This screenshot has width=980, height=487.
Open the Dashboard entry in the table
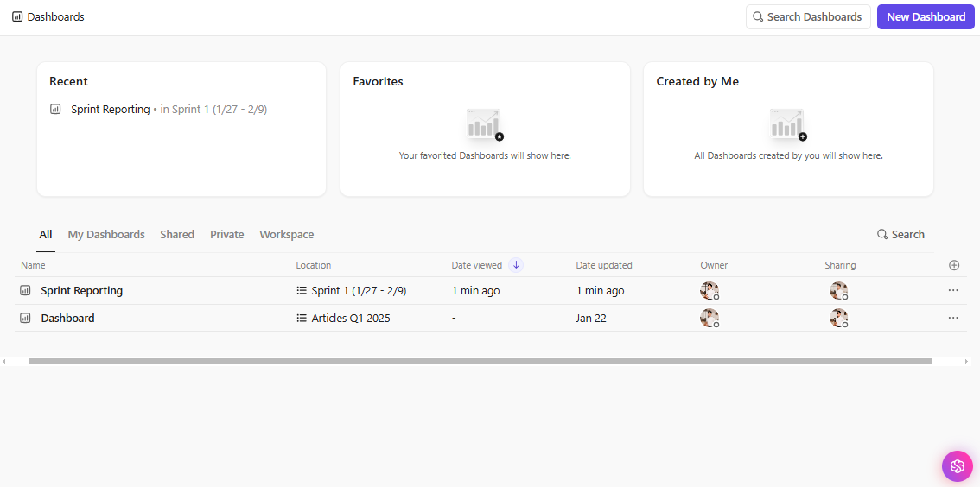click(x=67, y=318)
